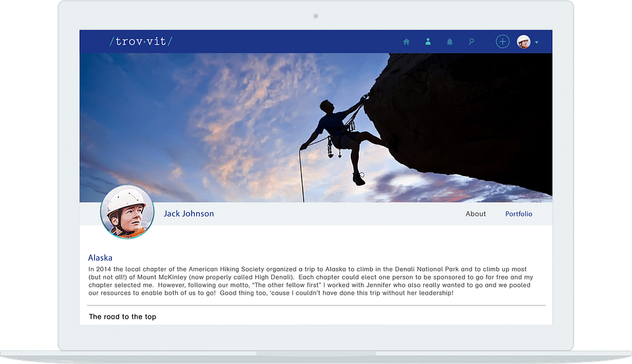Open the user avatar in navbar

point(523,41)
